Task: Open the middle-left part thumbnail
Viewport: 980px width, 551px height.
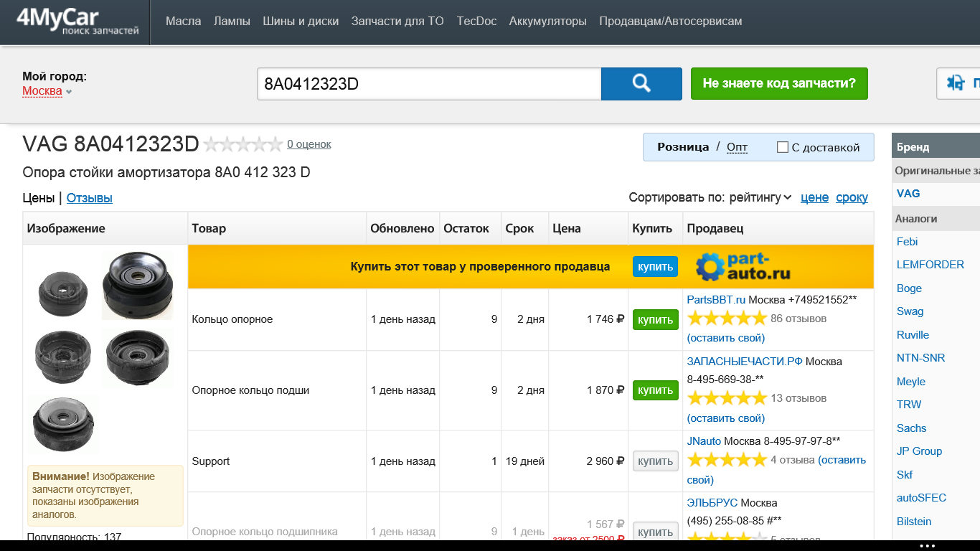Action: point(63,357)
